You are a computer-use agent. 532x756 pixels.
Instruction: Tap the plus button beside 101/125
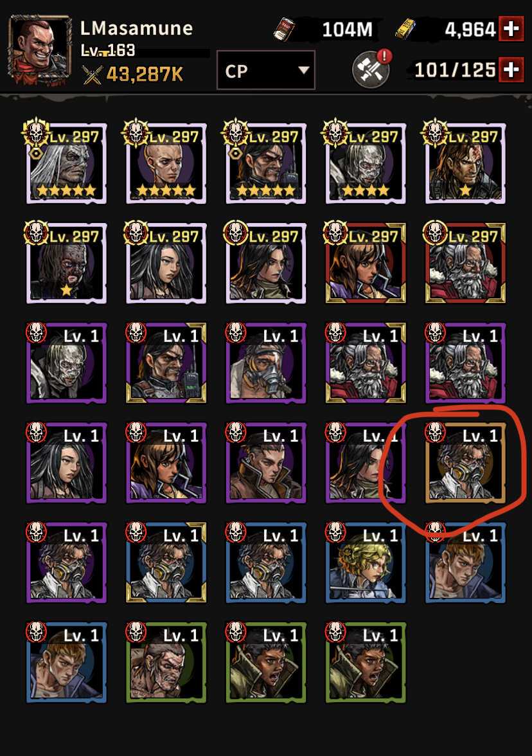pyautogui.click(x=511, y=70)
